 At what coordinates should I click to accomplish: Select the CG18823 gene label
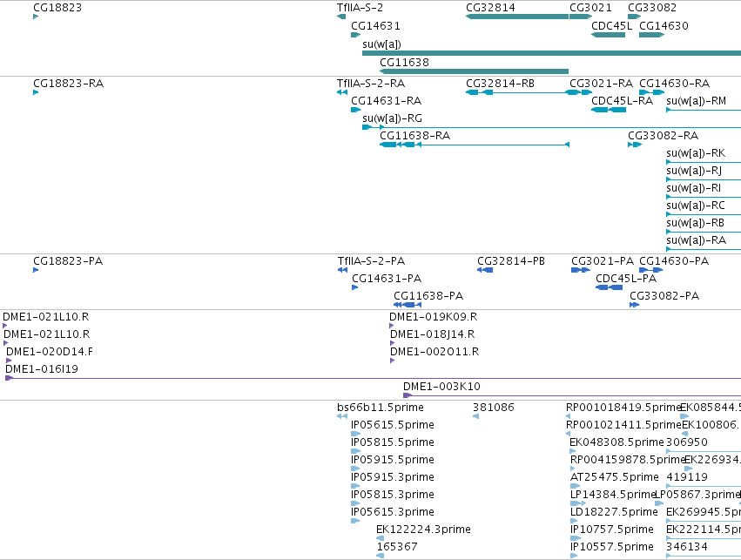(x=57, y=8)
